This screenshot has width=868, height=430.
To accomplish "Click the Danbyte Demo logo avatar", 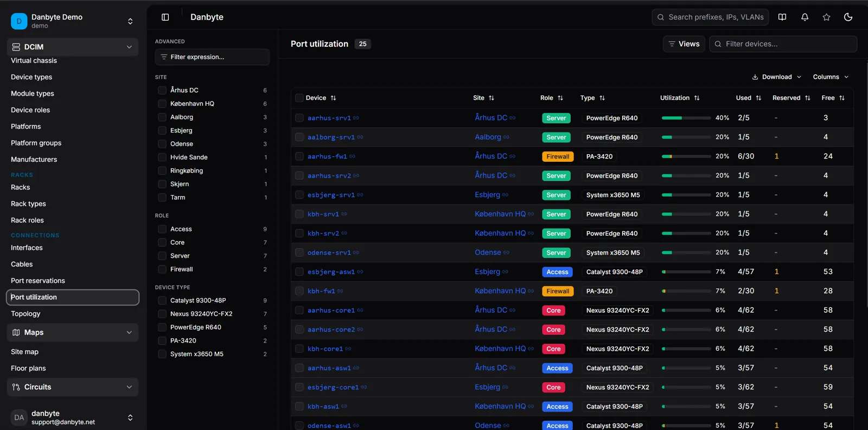I will point(19,21).
